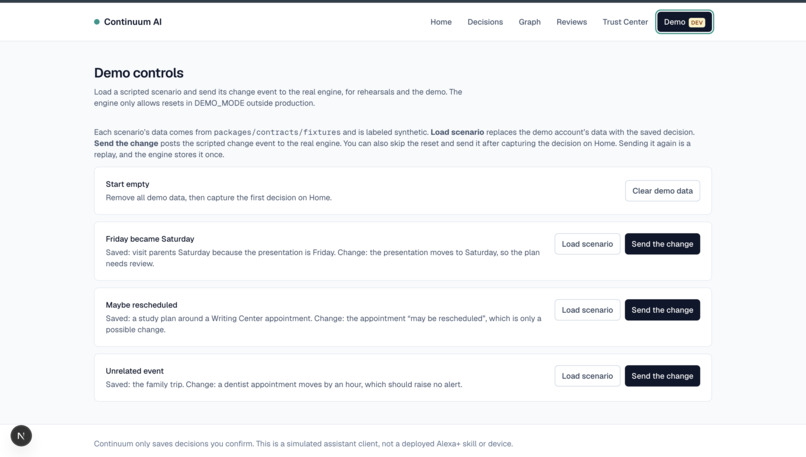Viewport: 806px width, 457px height.
Task: Click the Demo controls heading
Action: [x=139, y=73]
